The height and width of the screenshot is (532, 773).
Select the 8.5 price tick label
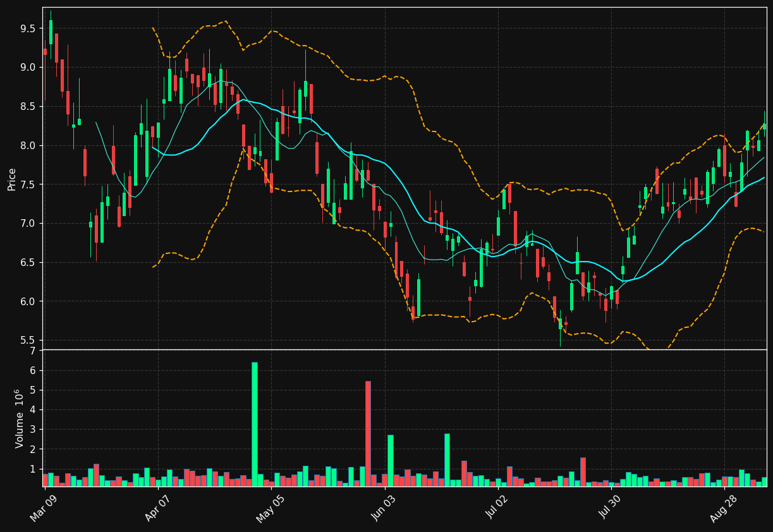(x=27, y=107)
